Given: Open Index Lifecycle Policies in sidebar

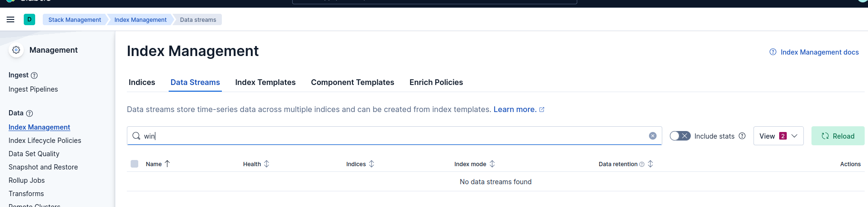Looking at the screenshot, I should tap(45, 141).
